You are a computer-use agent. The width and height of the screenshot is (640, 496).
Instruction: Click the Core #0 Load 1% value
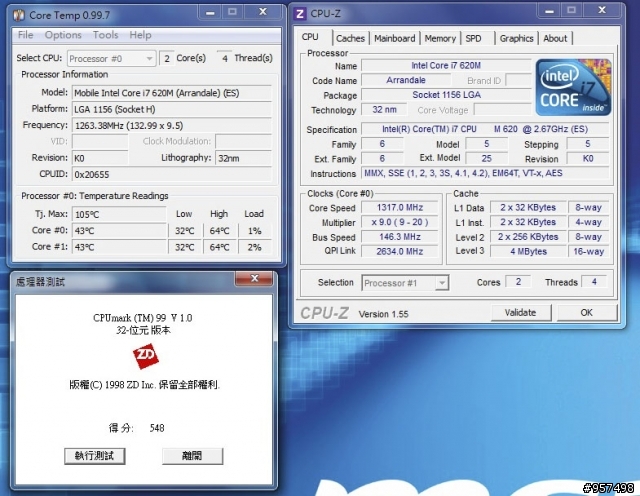[x=254, y=231]
